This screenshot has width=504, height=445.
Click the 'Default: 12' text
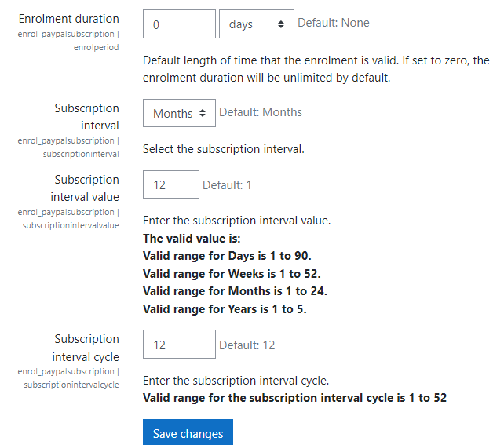coord(247,345)
